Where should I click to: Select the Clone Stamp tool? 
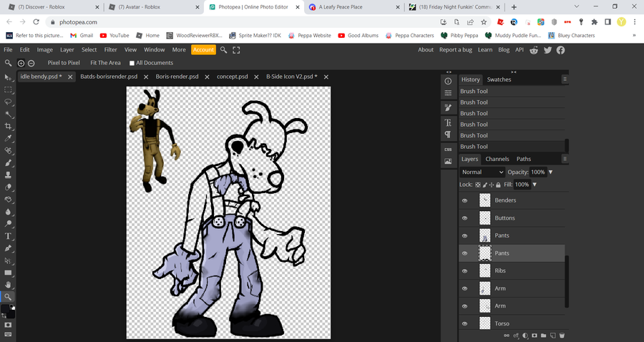pos(8,175)
